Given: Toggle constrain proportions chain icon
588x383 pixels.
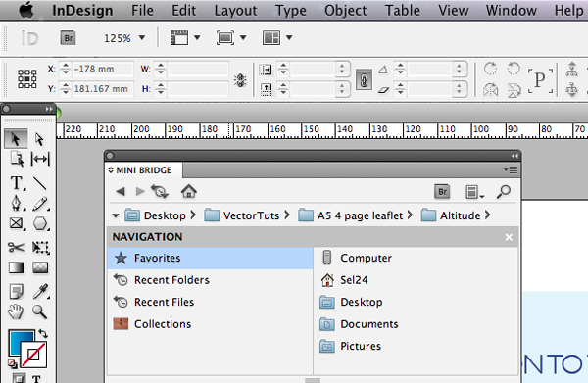Looking at the screenshot, I should coord(364,79).
